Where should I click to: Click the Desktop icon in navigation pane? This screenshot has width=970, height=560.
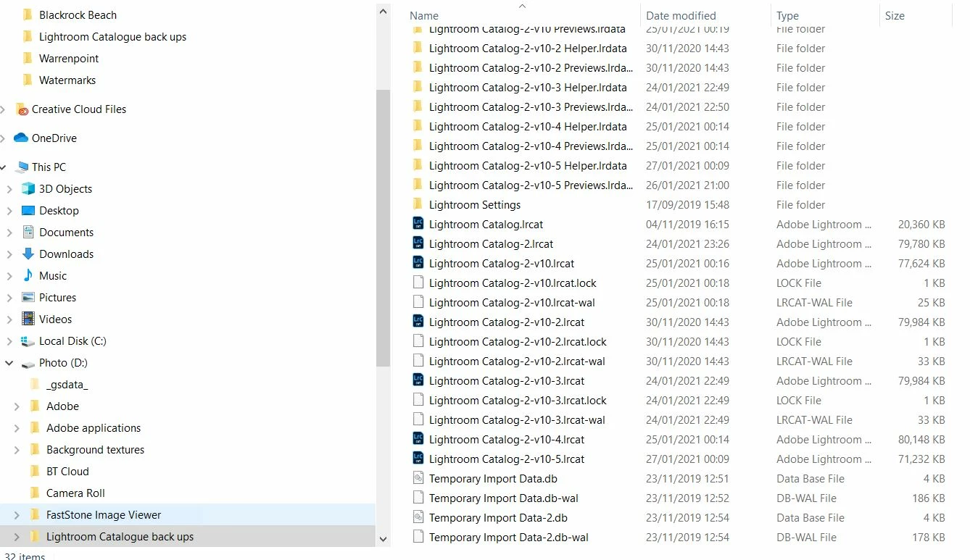28,210
